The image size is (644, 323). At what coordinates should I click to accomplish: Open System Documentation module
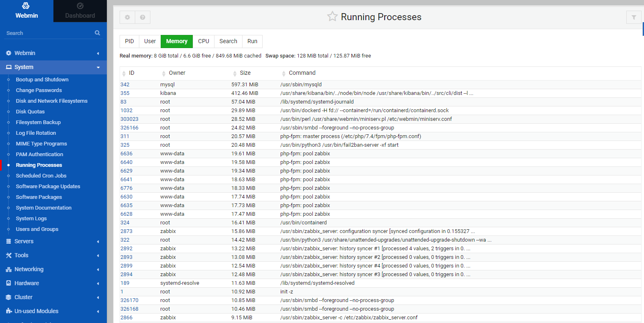point(44,208)
